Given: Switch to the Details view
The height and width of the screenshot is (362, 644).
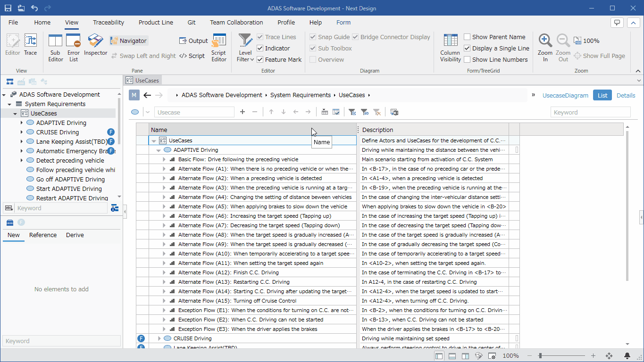Looking at the screenshot, I should point(626,95).
